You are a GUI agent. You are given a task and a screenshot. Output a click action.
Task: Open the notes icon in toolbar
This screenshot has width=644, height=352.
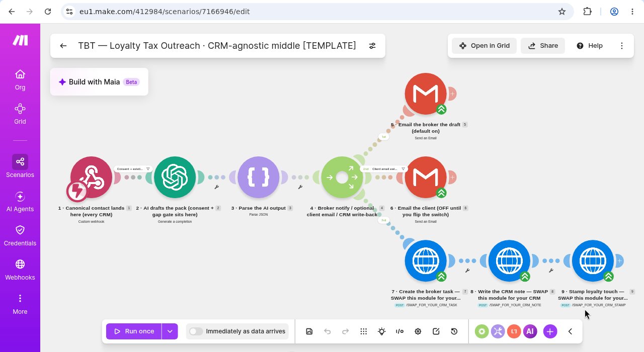click(x=436, y=331)
